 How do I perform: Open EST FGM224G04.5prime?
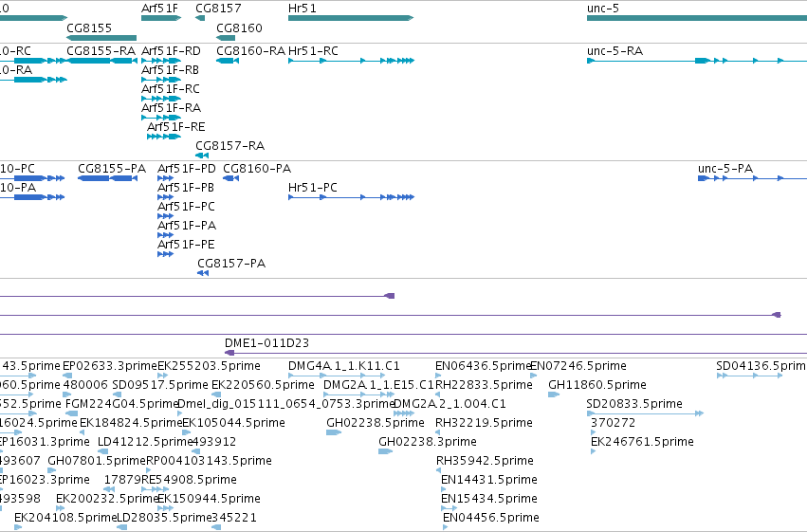click(122, 404)
